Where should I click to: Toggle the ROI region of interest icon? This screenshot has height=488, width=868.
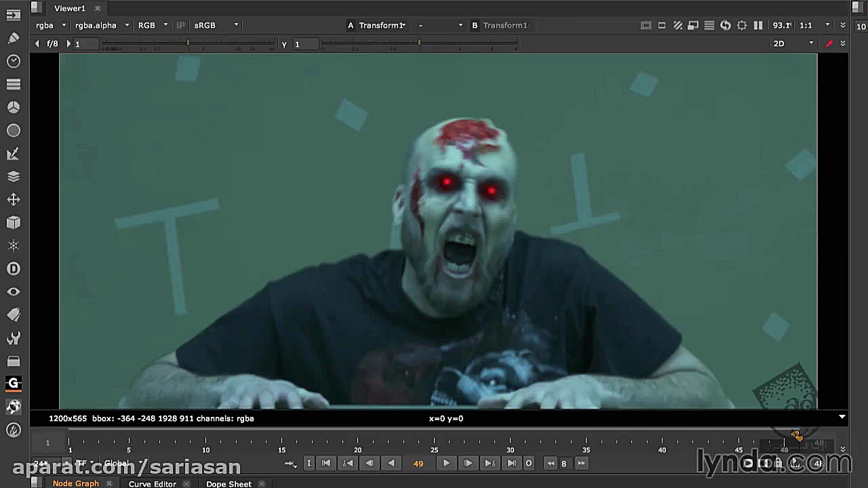click(742, 25)
